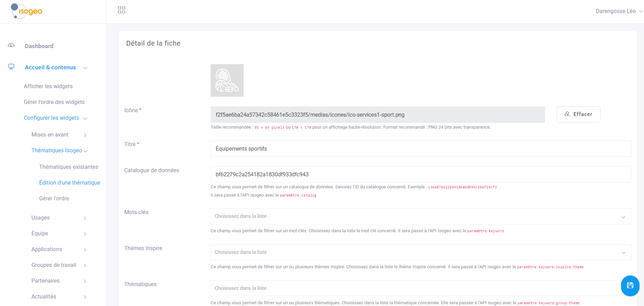Image resolution: width=644 pixels, height=306 pixels.
Task: Expand the Partenaires submenu
Action: (59, 281)
